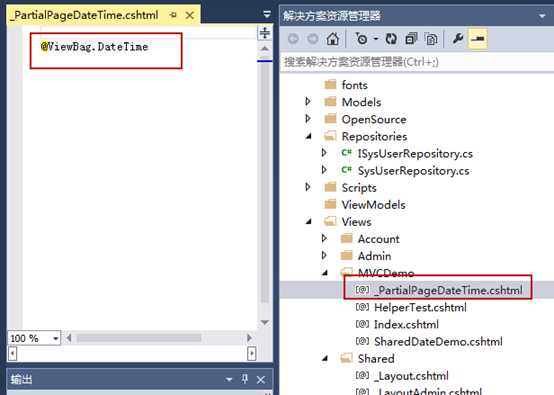Collapse the Shared folder
The width and height of the screenshot is (554, 395).
[x=325, y=358]
